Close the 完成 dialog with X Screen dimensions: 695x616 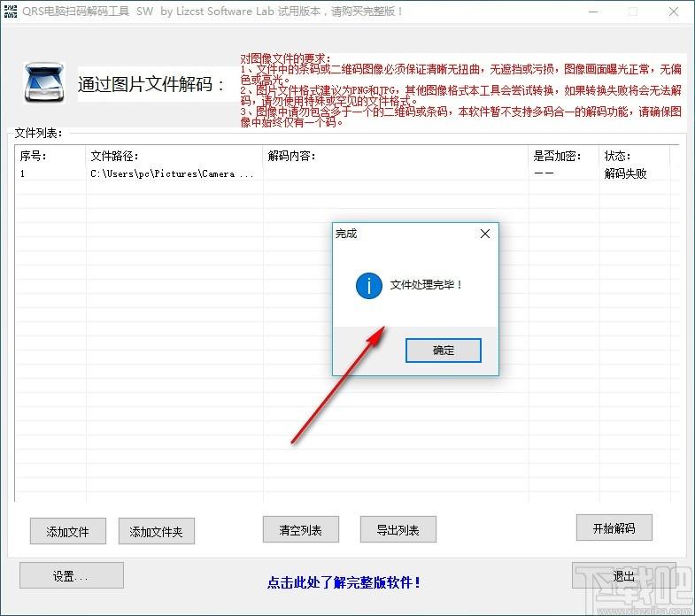click(x=485, y=234)
